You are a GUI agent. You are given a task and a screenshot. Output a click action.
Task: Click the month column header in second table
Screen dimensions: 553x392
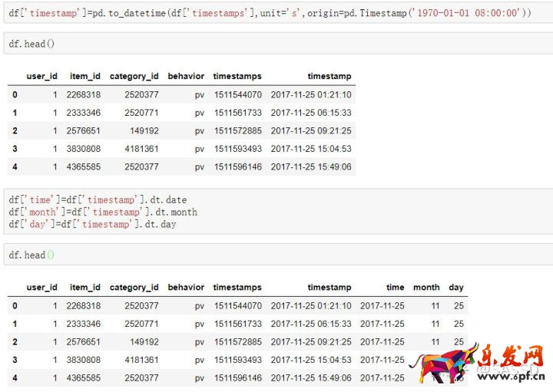426,287
